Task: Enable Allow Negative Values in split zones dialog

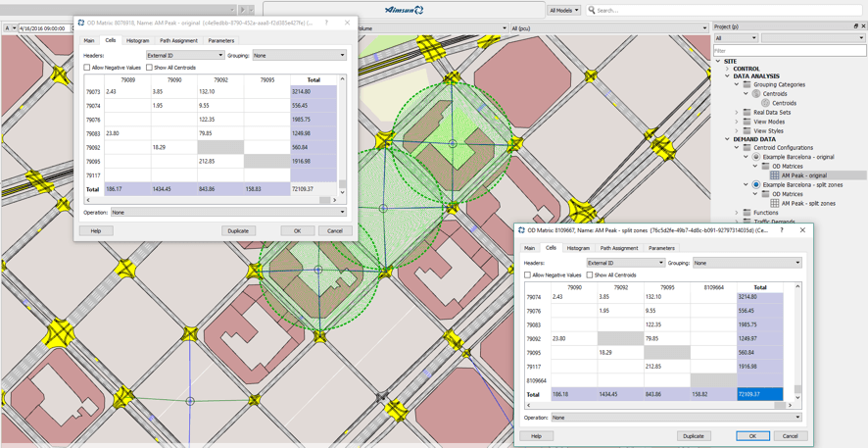Action: (527, 274)
